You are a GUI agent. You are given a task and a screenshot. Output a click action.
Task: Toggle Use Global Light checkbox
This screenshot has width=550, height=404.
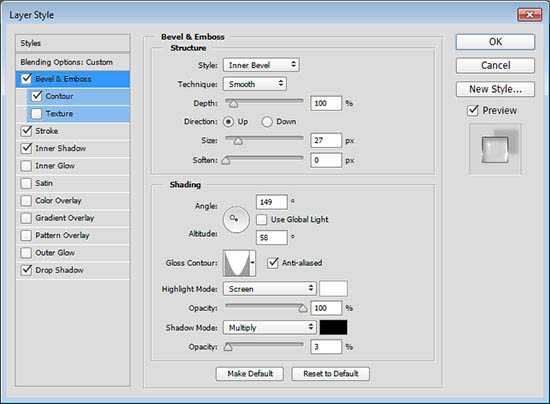click(x=261, y=220)
